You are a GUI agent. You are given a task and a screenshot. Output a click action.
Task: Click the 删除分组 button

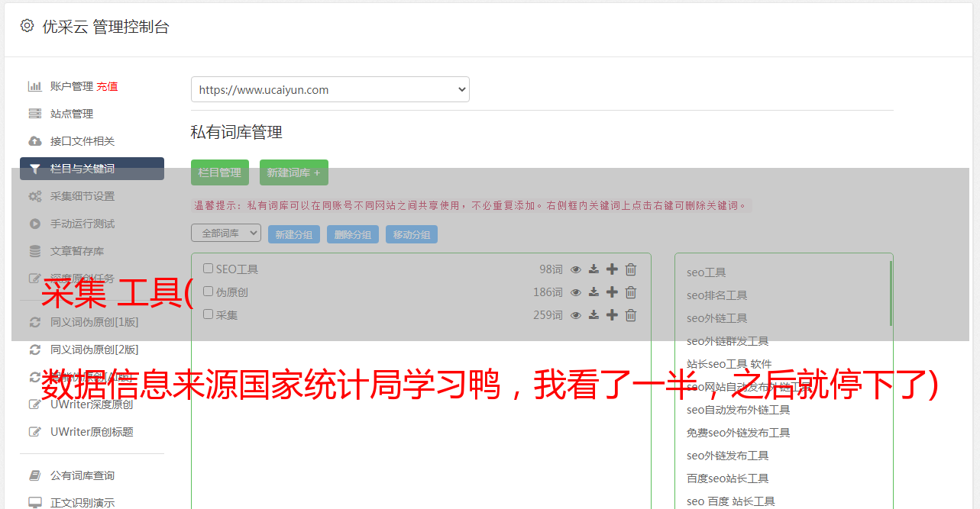(x=353, y=234)
